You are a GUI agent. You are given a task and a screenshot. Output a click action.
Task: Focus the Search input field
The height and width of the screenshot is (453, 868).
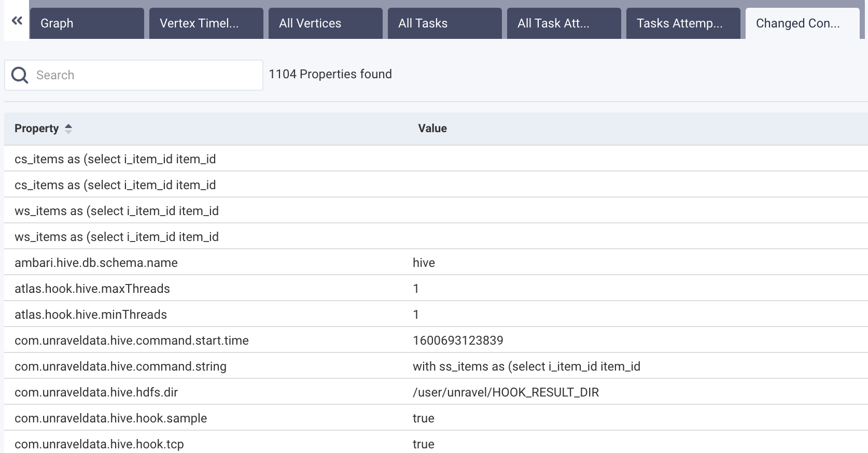point(134,75)
